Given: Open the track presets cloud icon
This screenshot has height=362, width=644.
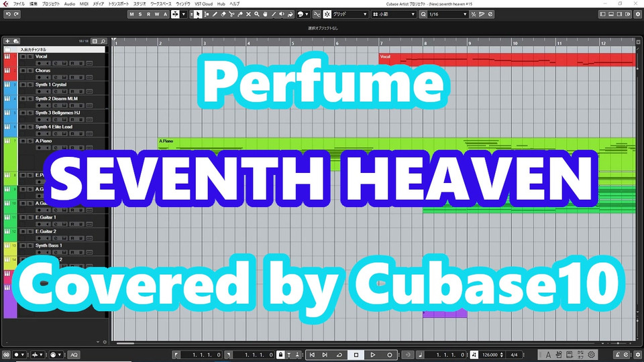Looking at the screenshot, I should tap(16, 41).
